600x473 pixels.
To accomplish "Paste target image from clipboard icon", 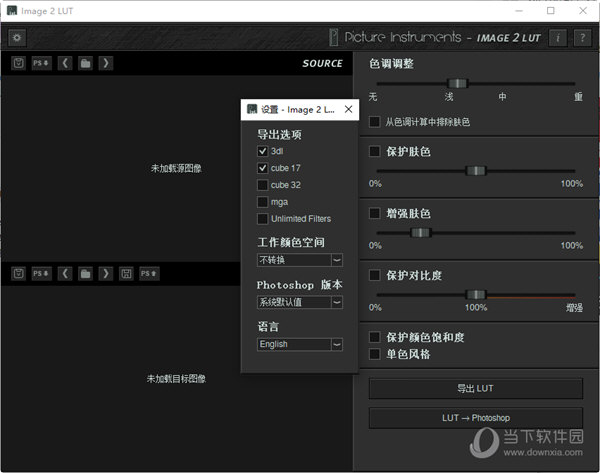I will pos(18,273).
